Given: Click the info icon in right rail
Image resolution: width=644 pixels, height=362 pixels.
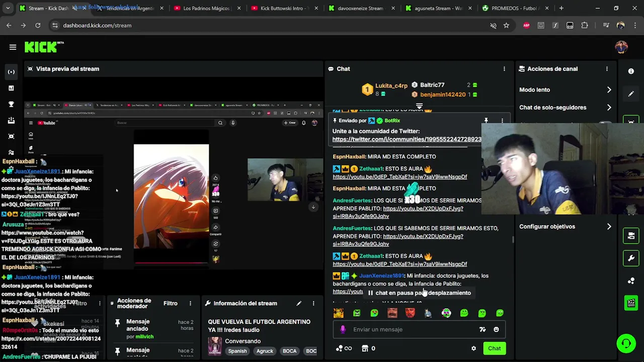Looking at the screenshot, I should [x=631, y=71].
